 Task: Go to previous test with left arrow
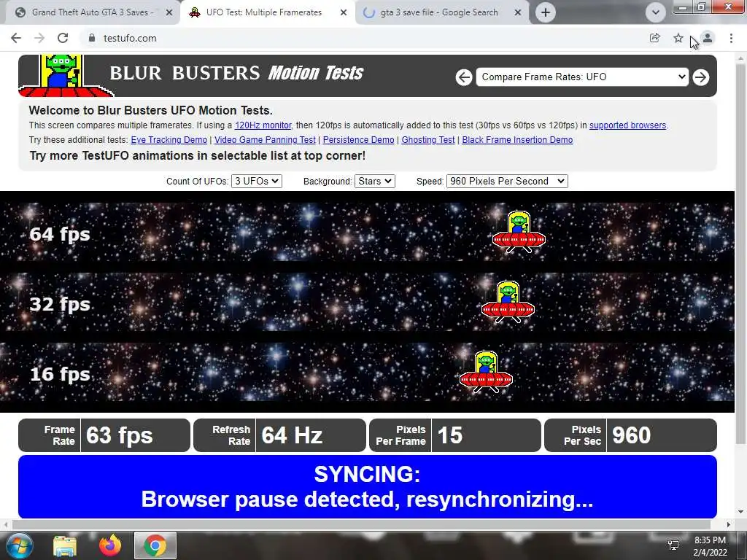pos(463,77)
